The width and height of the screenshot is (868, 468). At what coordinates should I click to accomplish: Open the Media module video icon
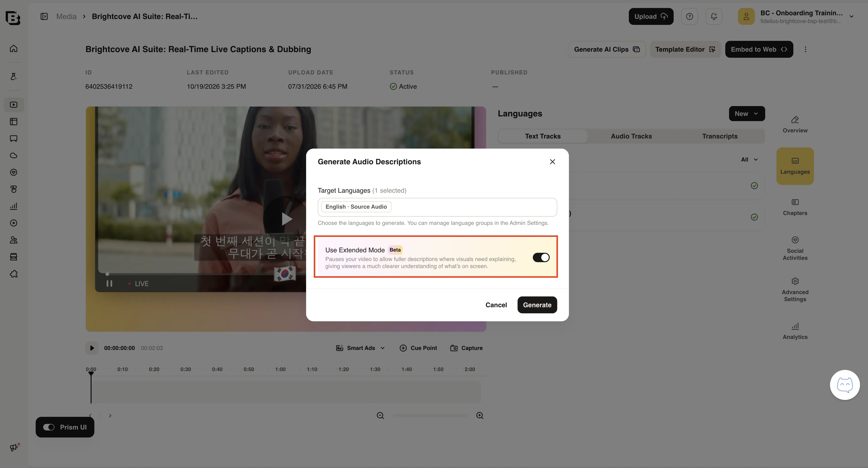(x=13, y=104)
